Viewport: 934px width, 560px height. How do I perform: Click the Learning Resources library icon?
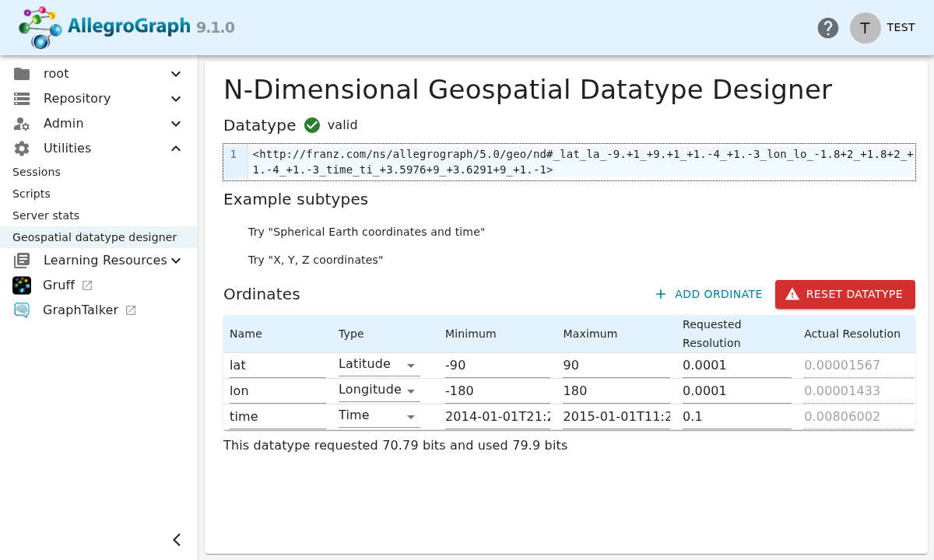22,261
